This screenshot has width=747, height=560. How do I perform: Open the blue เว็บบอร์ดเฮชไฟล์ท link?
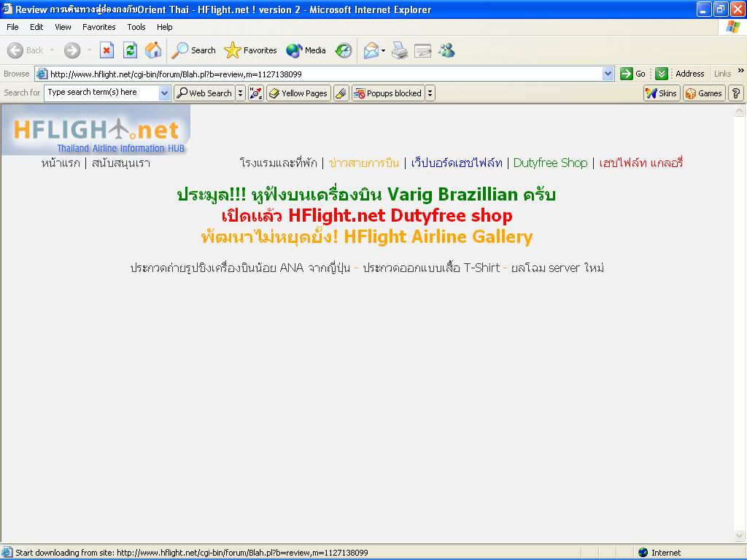point(457,163)
